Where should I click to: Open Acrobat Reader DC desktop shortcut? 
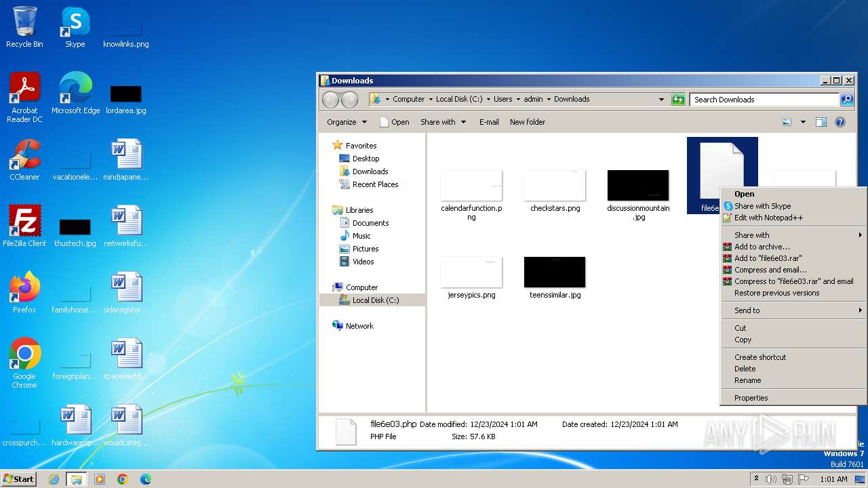[x=24, y=98]
